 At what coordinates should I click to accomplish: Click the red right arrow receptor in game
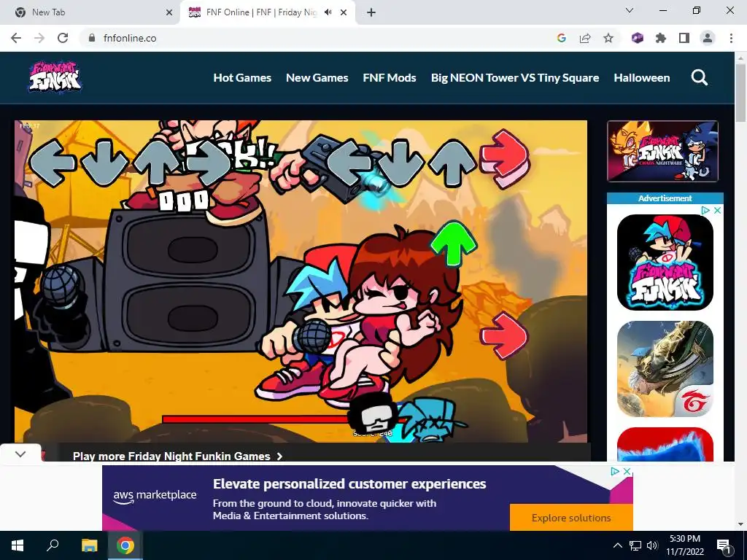pyautogui.click(x=504, y=159)
